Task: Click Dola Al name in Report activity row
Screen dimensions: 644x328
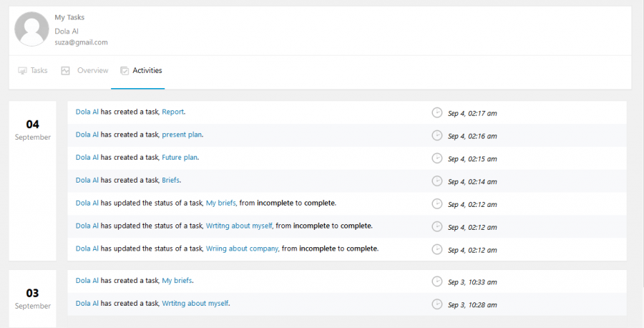Action: [87, 112]
